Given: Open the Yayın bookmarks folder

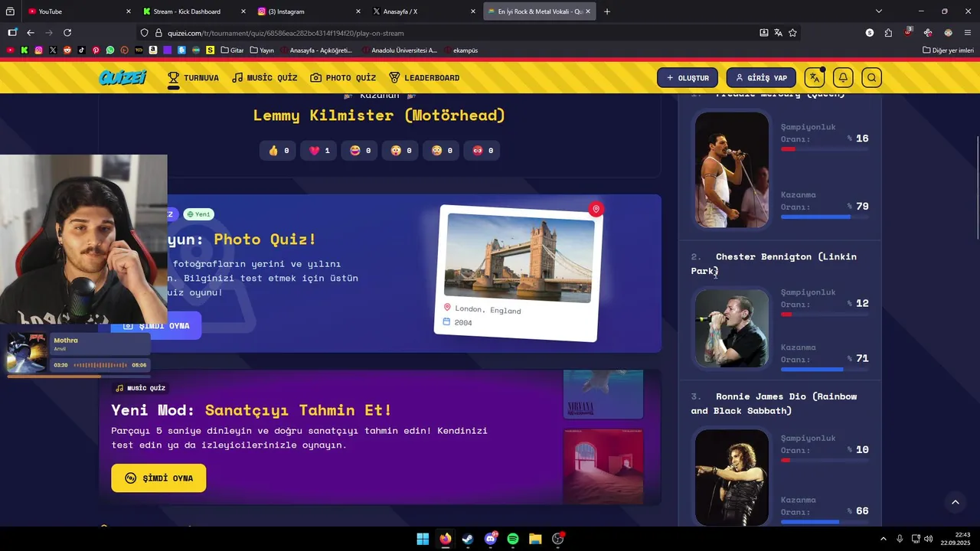Looking at the screenshot, I should 262,51.
